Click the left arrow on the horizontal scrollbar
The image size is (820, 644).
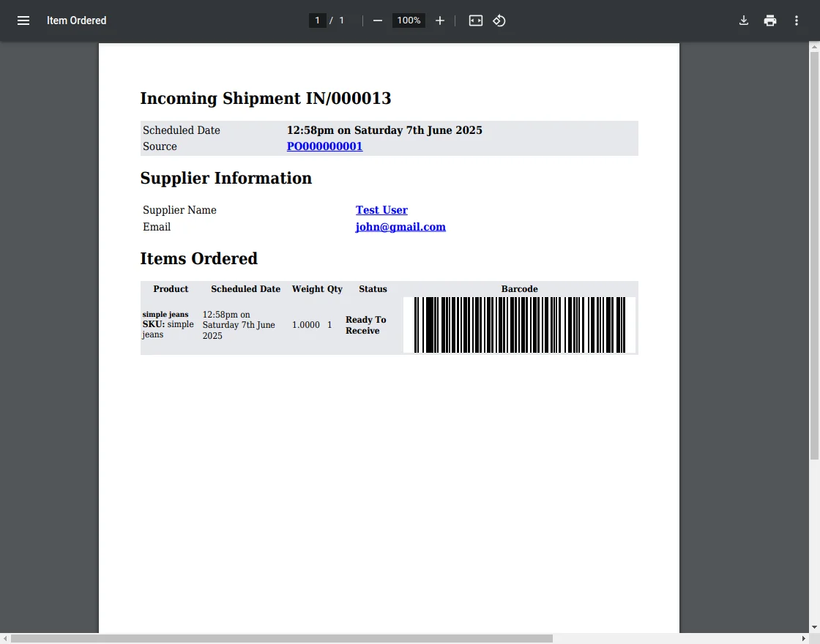[5, 638]
